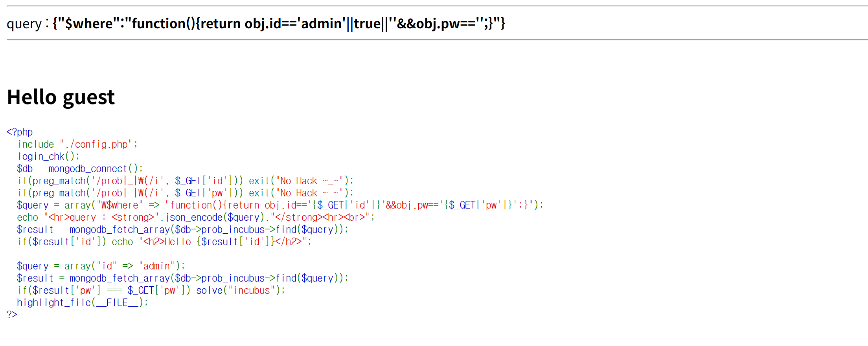Image resolution: width=868 pixels, height=346 pixels.
Task: Click the if($result['id']) echo line
Action: click(x=164, y=242)
